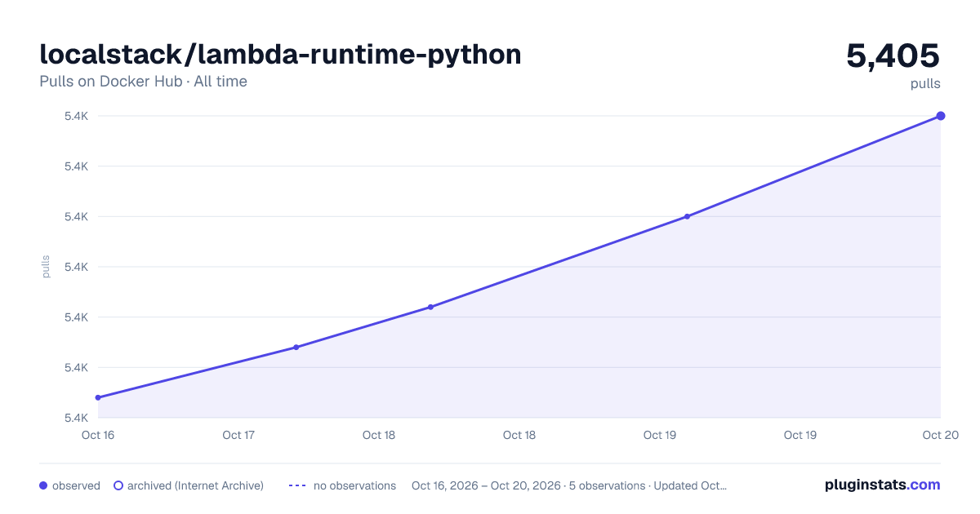The width and height of the screenshot is (980, 514).
Task: Click the large final data point on Oct 20
Action: point(941,116)
